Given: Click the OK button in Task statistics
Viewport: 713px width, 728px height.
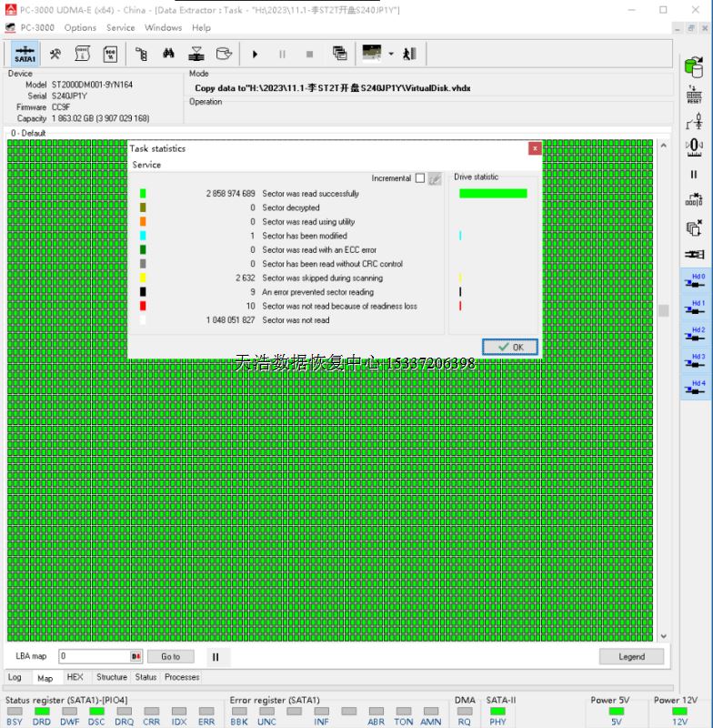Looking at the screenshot, I should tap(510, 347).
